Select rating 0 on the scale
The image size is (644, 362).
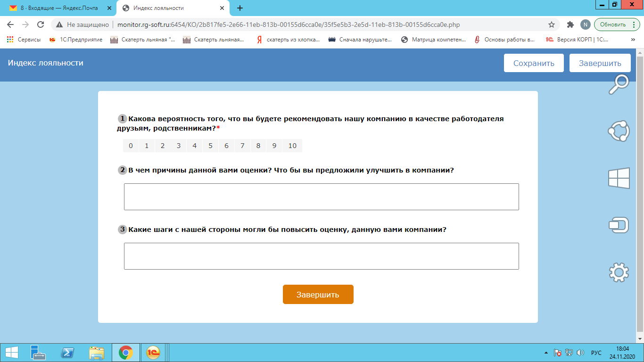pos(131,146)
